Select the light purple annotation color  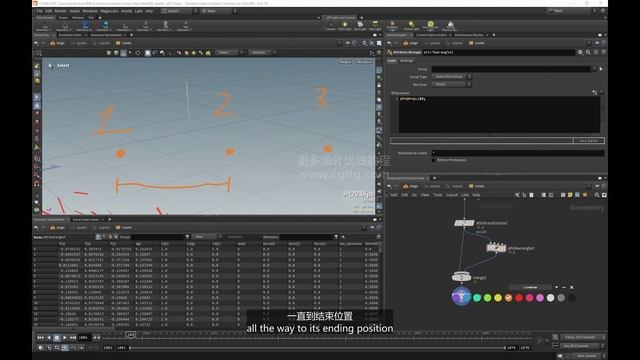click(540, 298)
